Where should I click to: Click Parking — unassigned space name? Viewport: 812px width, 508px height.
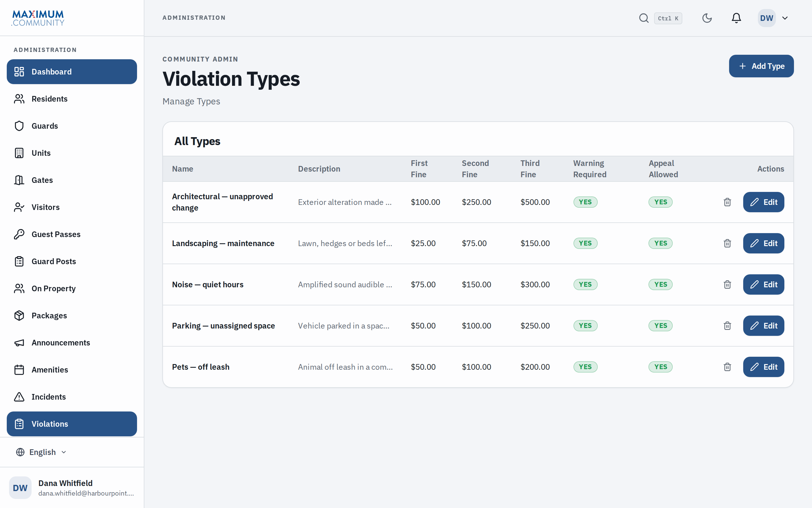point(224,326)
